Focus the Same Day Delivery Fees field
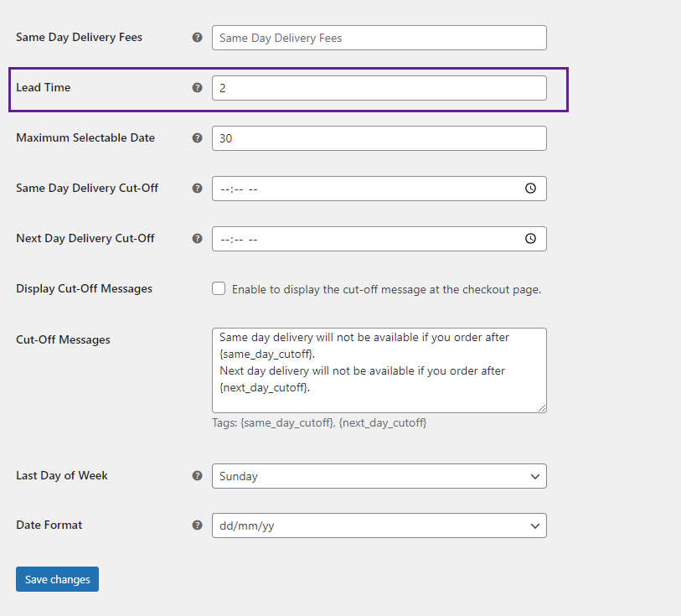The height and width of the screenshot is (616, 681). click(379, 38)
